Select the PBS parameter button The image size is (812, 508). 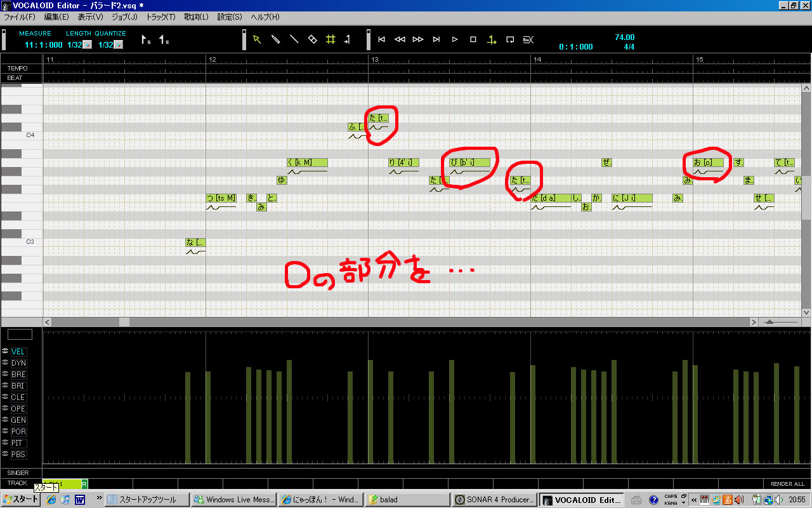(18, 455)
